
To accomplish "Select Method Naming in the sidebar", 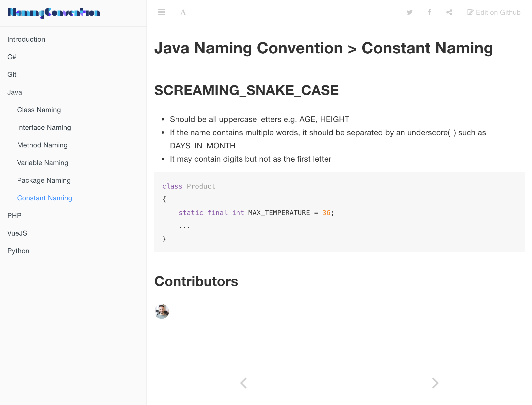I will [42, 145].
